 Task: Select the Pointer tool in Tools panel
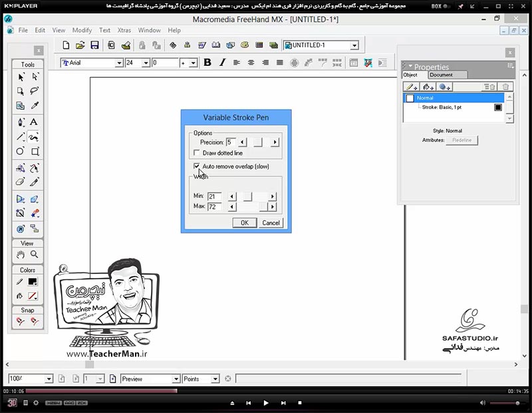coord(21,77)
